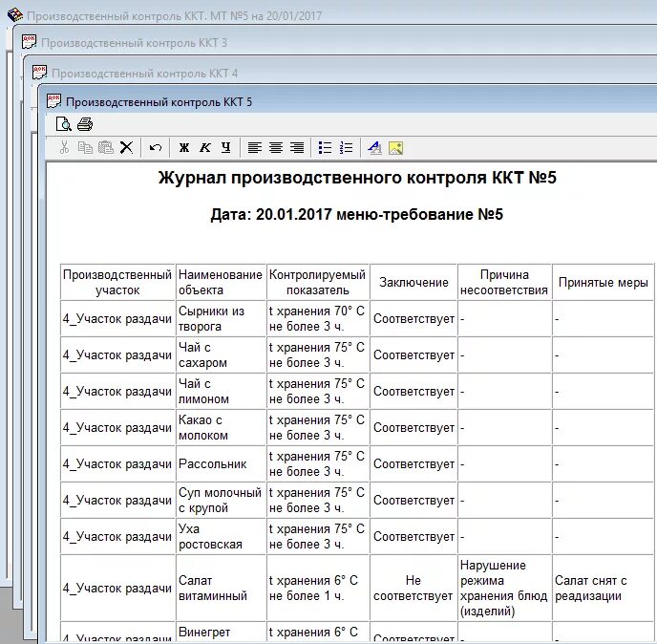The width and height of the screenshot is (657, 644).
Task: Click the 'Уха ростовская' cell
Action: (221, 536)
